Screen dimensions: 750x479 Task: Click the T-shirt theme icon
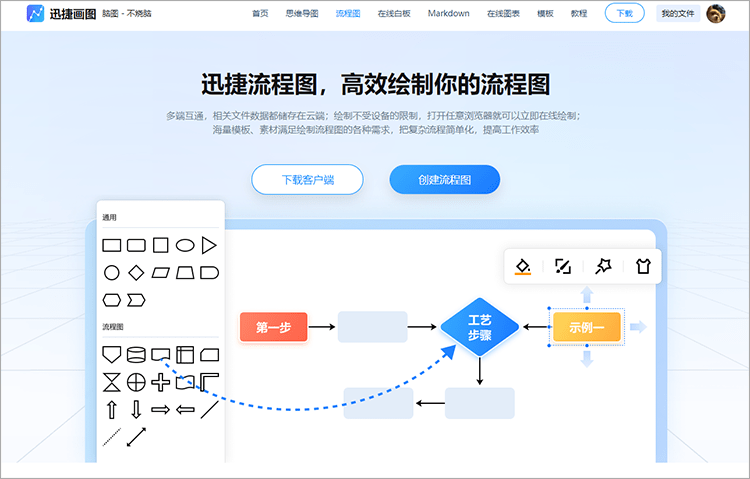coord(643,266)
